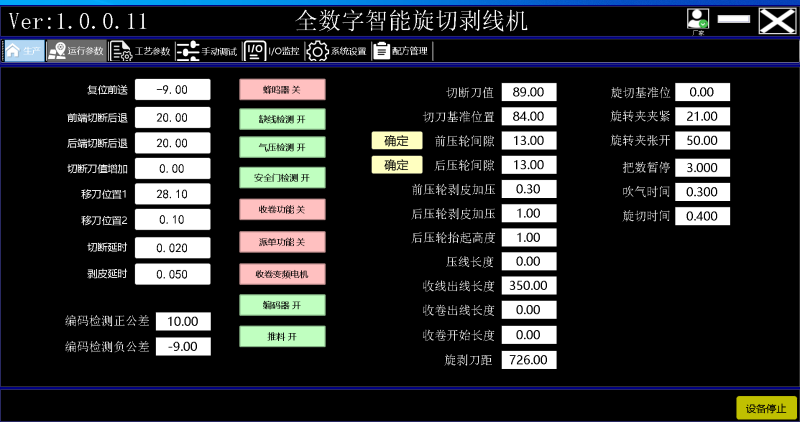This screenshot has height=422, width=800.
Task: Toggle the 蜂鸣器 关 buzzer switch
Action: click(x=282, y=90)
